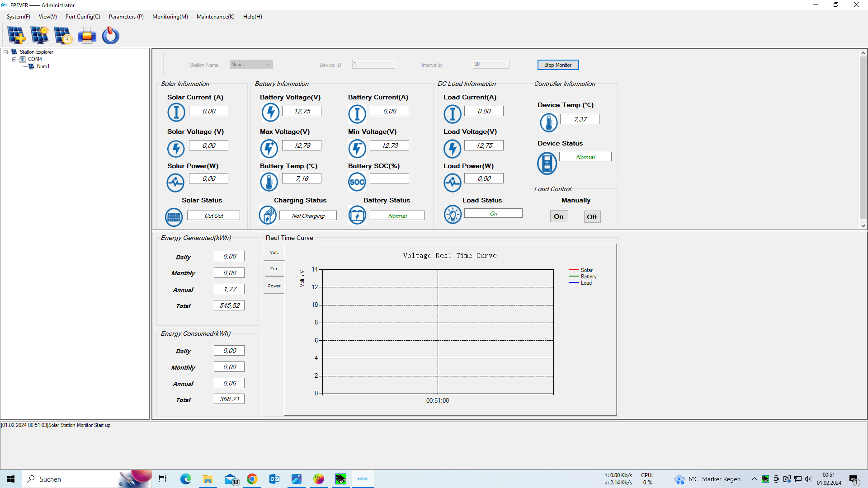This screenshot has width=868, height=488.
Task: Click the Stop Monitor button
Action: [557, 65]
